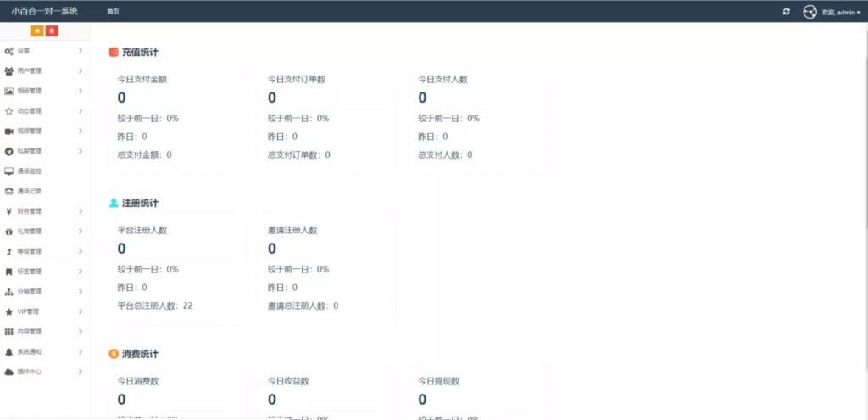Click the red trash button in sidebar
This screenshot has height=420, width=868.
[x=52, y=31]
